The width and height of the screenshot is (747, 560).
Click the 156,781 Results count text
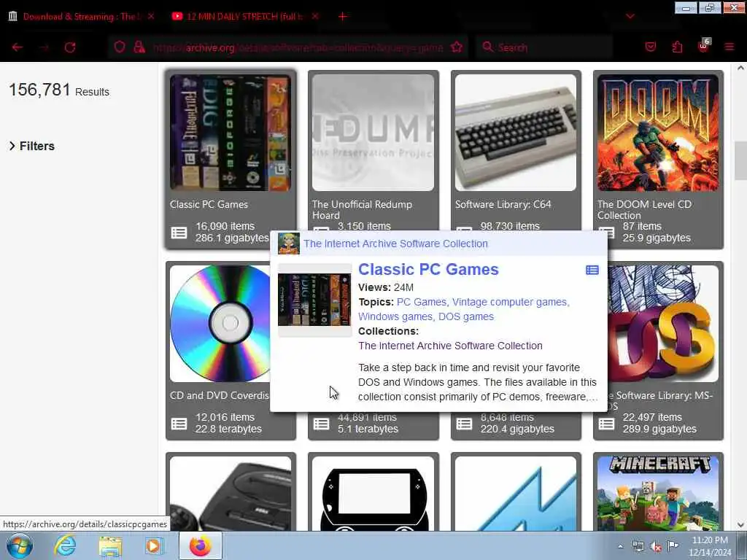click(59, 90)
